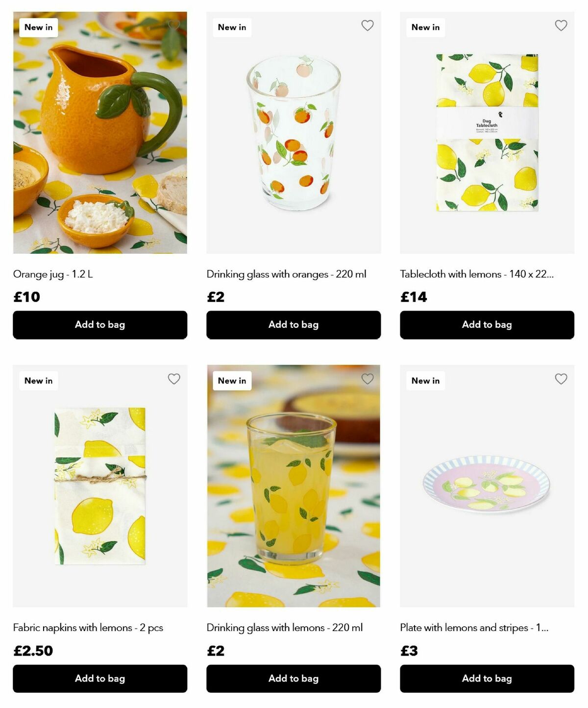Add the Fabric napkins to bag
The height and width of the screenshot is (708, 588).
[x=99, y=679]
